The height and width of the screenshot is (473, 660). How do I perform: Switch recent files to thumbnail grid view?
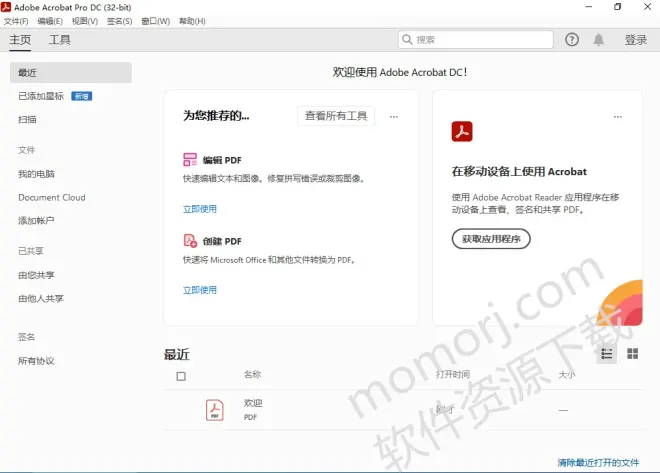632,354
